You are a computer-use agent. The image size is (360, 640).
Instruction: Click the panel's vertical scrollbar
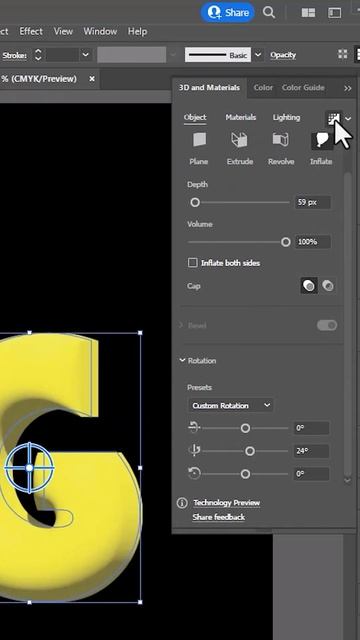348,322
